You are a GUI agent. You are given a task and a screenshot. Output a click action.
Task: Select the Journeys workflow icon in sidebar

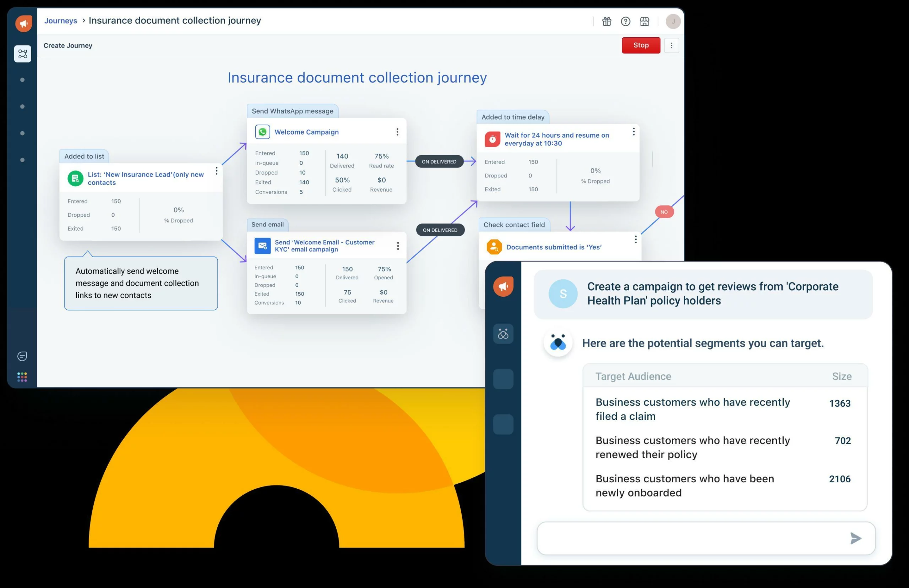click(22, 54)
